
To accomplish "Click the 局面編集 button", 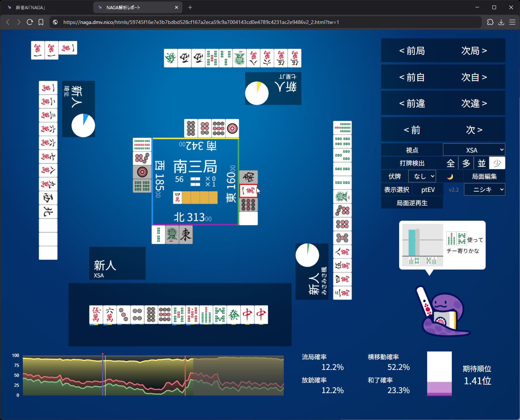I will [484, 176].
